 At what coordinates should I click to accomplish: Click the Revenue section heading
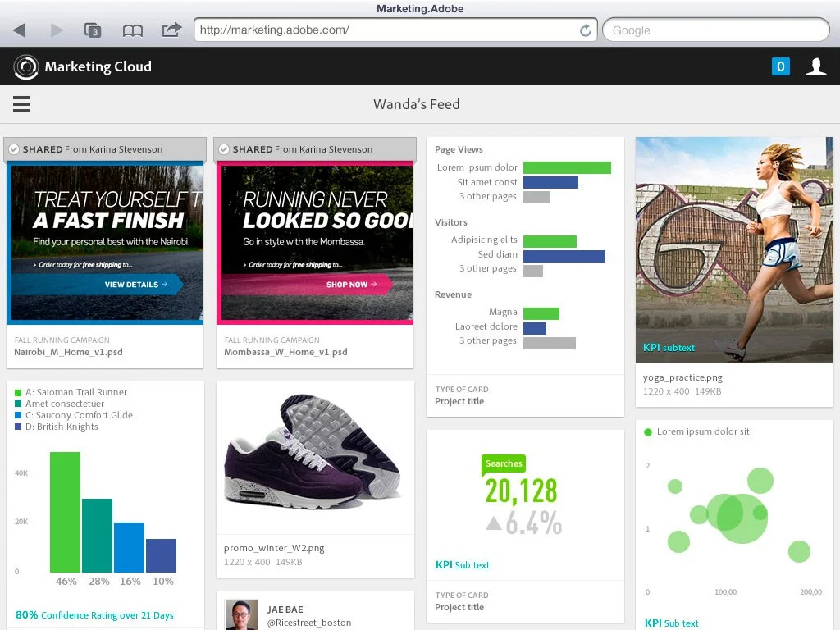pos(453,294)
